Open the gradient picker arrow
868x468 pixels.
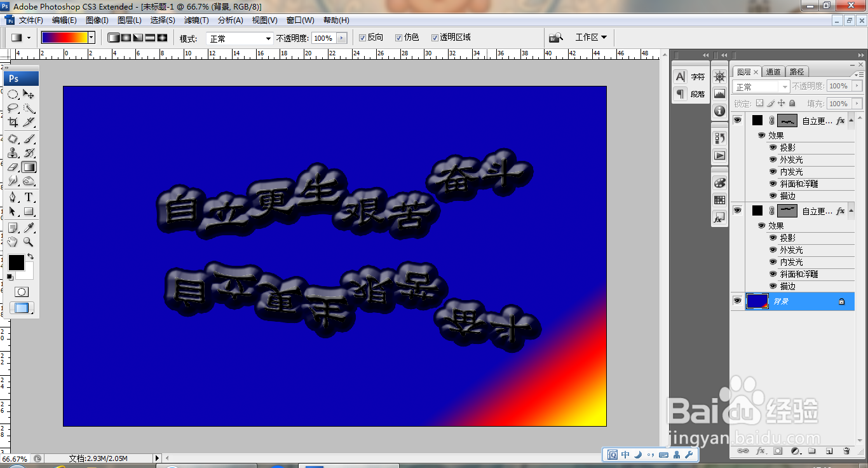point(92,38)
